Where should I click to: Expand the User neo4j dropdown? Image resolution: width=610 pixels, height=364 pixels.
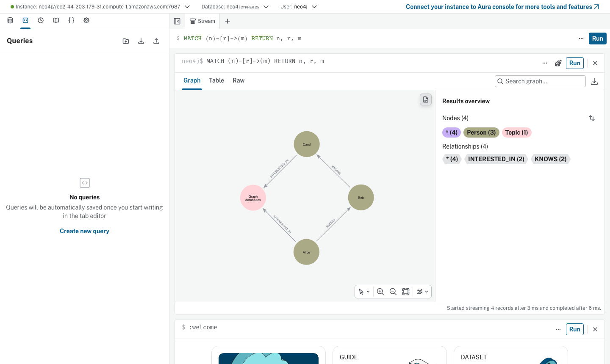coord(314,7)
